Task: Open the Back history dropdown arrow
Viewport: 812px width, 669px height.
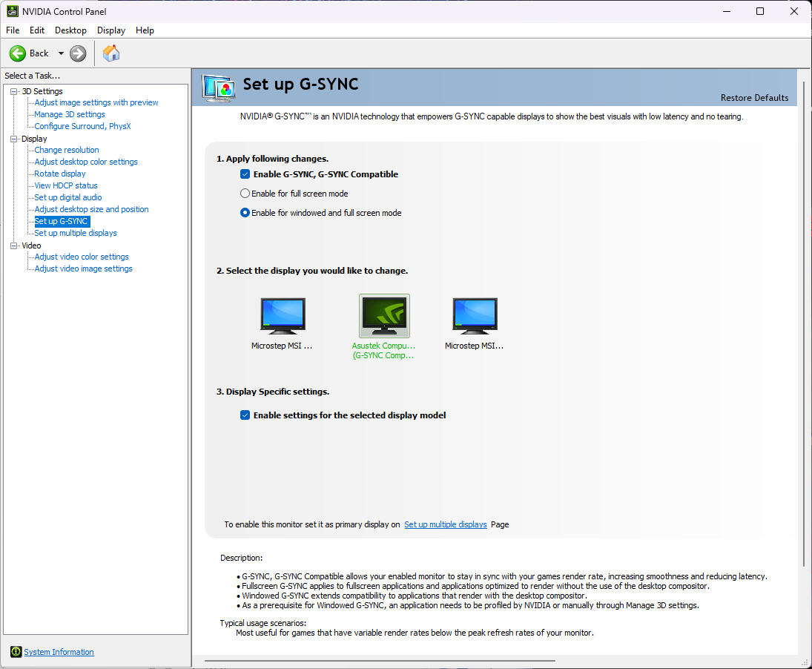Action: tap(61, 53)
